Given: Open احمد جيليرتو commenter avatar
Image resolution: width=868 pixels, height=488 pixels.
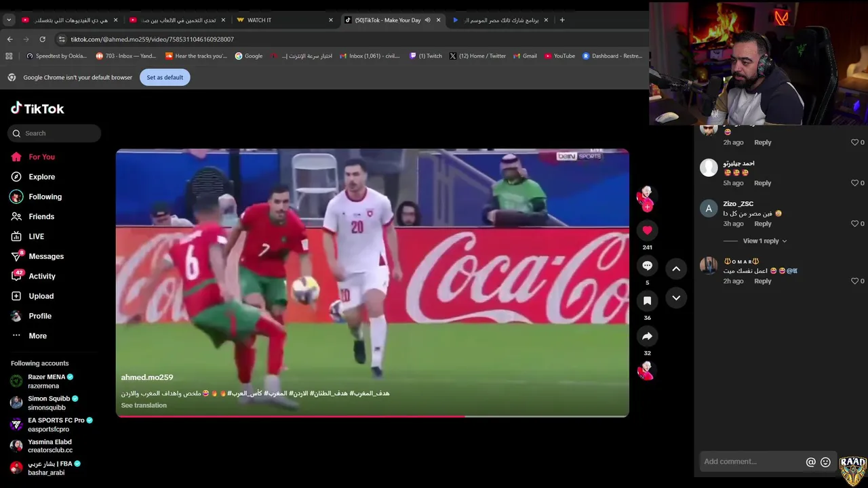Looking at the screenshot, I should [x=709, y=167].
